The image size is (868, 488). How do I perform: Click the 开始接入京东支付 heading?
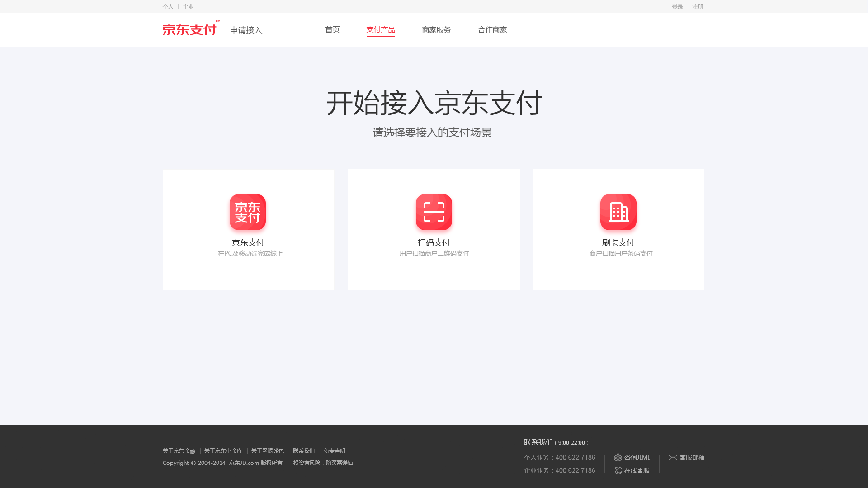(434, 103)
